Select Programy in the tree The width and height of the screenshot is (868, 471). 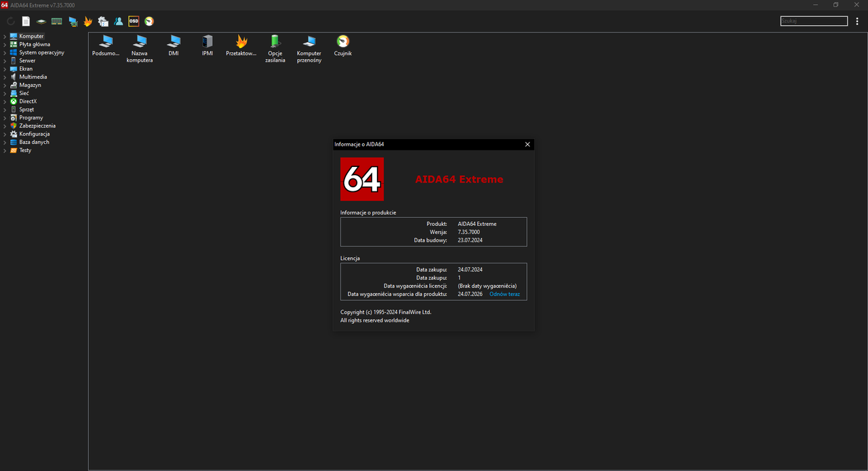(x=31, y=117)
